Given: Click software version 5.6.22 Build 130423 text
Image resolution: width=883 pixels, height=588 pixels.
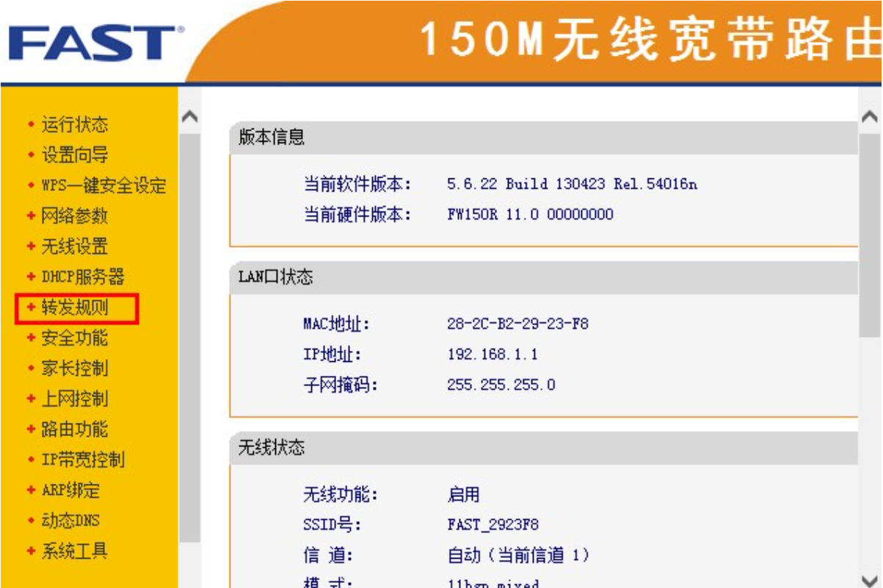Looking at the screenshot, I should pos(572,184).
